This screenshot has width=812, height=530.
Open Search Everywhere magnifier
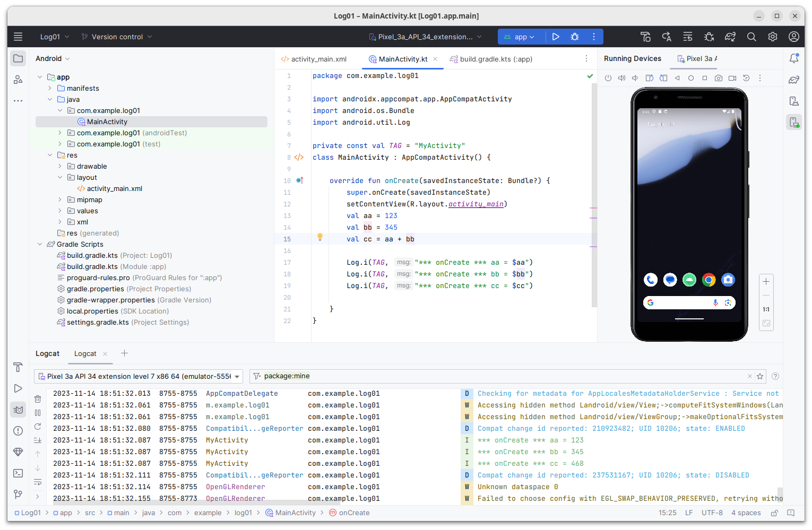(x=751, y=37)
